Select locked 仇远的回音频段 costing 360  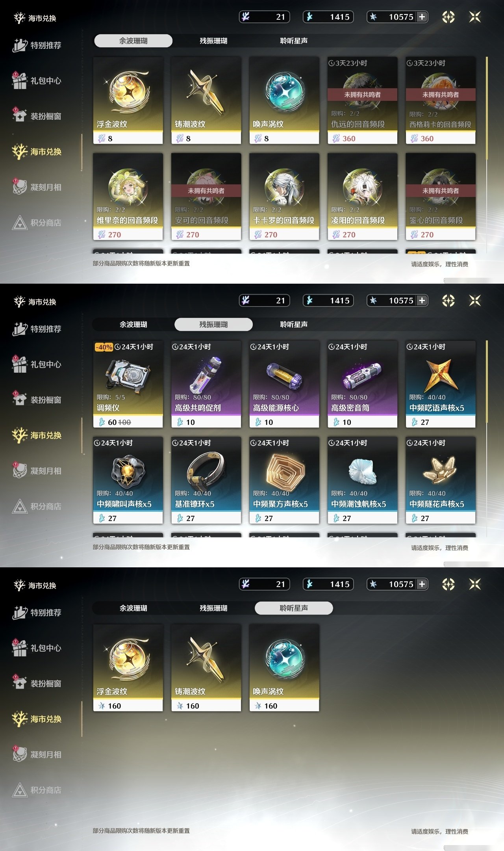[x=362, y=100]
